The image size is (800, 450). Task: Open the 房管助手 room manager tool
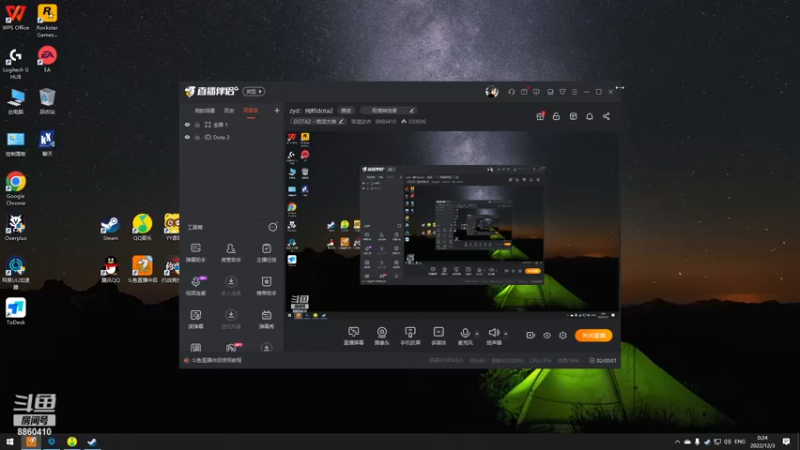[231, 253]
